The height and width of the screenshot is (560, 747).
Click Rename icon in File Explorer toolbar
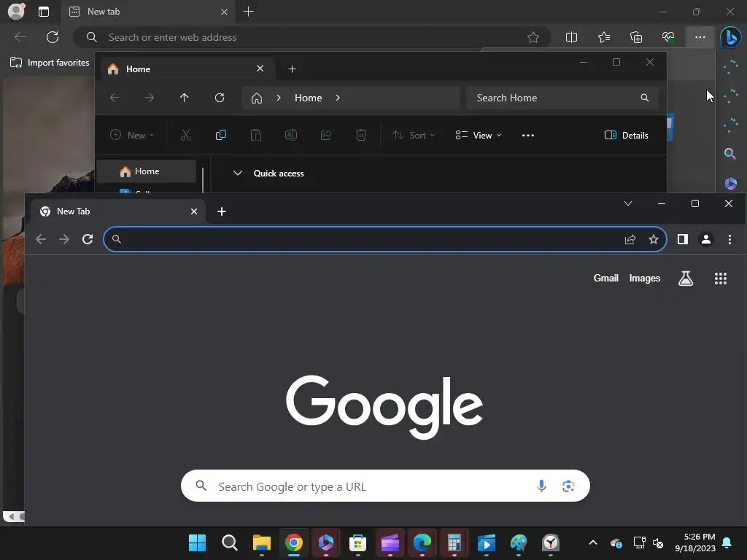[290, 135]
